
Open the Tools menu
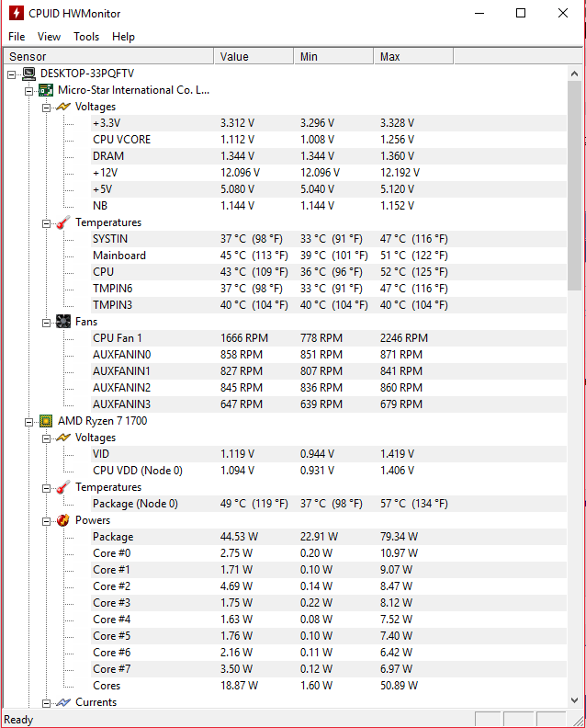coord(86,37)
